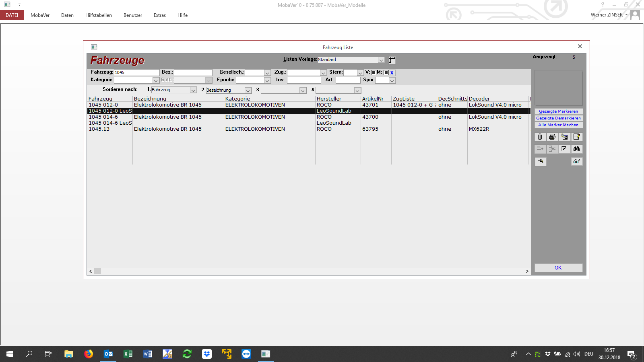
Task: Open the MobaVer menu
Action: pyautogui.click(x=40, y=15)
